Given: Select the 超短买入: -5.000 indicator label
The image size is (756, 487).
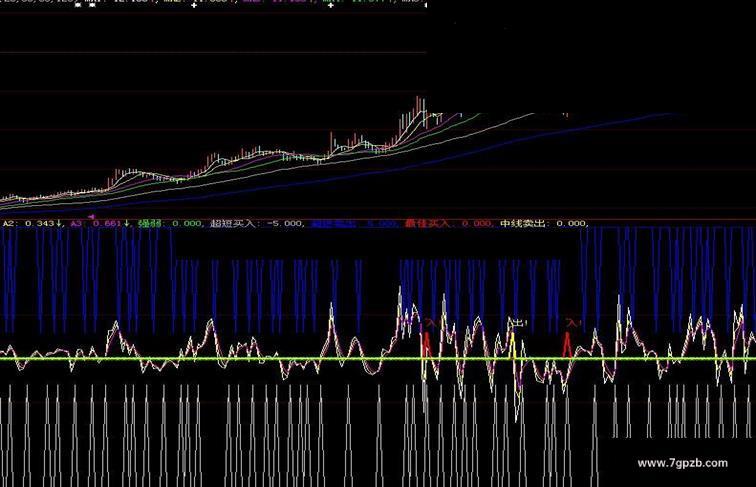Looking at the screenshot, I should click(258, 223).
